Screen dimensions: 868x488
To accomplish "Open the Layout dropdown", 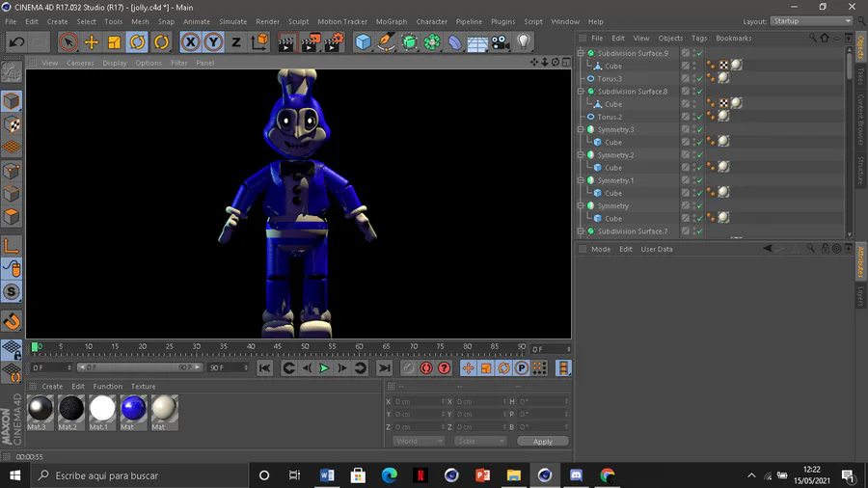I will click(811, 21).
